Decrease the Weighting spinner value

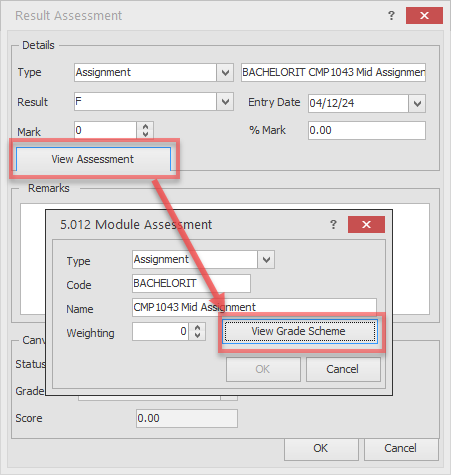pos(197,335)
